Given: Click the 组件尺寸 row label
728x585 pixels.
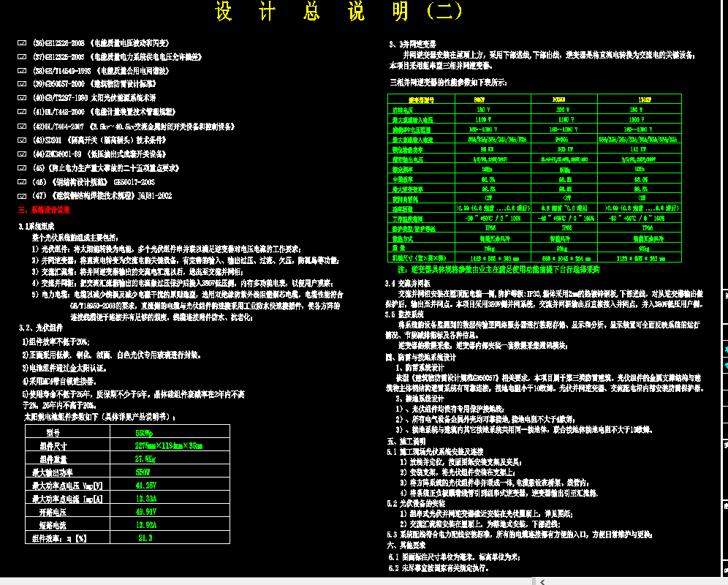Looking at the screenshot, I should click(x=53, y=446).
